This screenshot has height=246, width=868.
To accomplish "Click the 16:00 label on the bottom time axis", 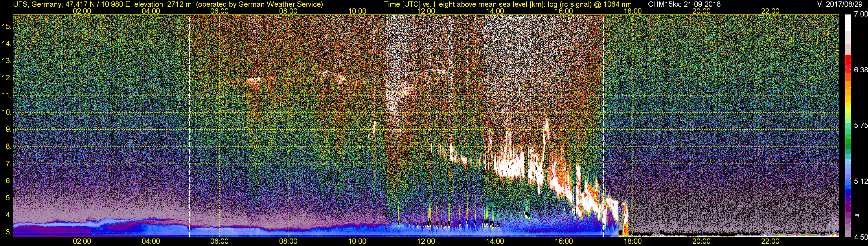I will coord(564,241).
